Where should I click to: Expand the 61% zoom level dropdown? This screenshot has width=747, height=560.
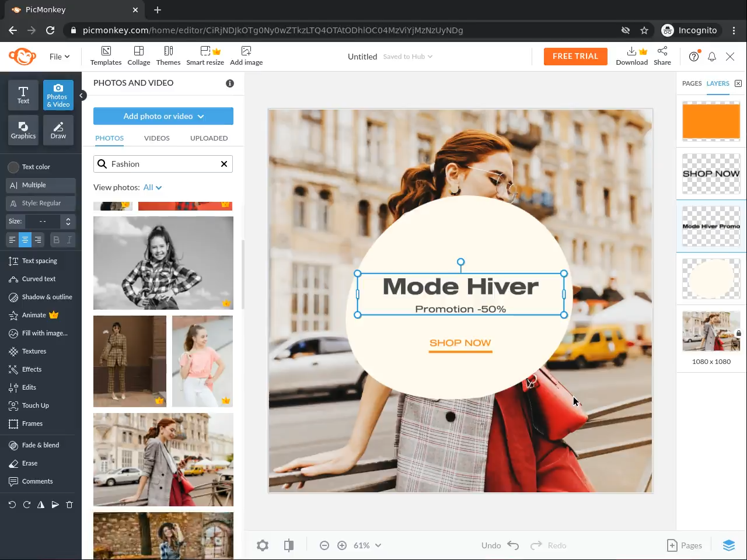pos(367,545)
